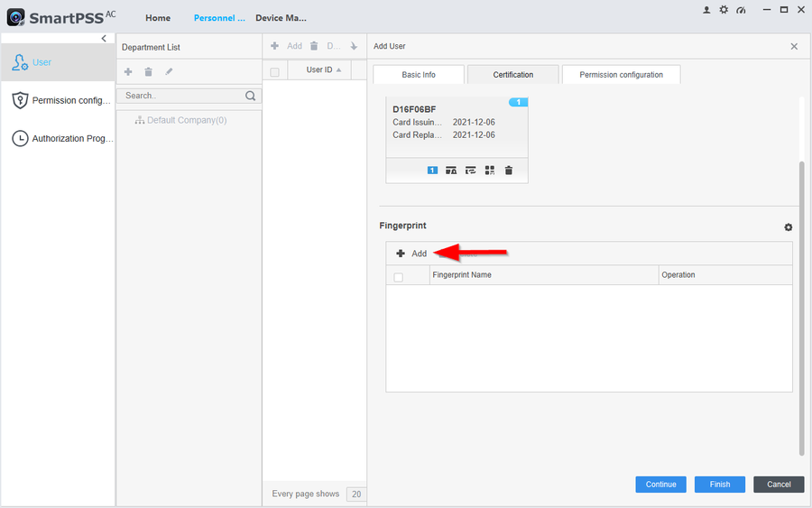The width and height of the screenshot is (812, 508).
Task: Click the plus icon under Department List
Action: point(128,71)
